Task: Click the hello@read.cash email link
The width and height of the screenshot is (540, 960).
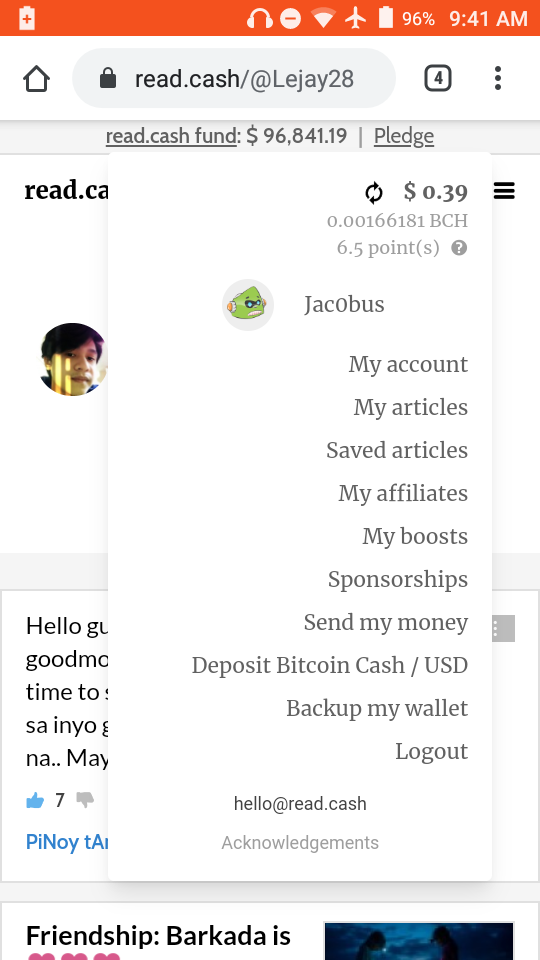Action: pyautogui.click(x=300, y=803)
